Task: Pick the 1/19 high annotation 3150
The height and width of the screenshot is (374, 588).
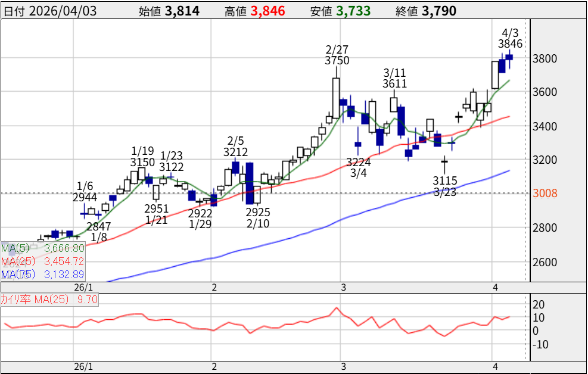Action: point(142,162)
